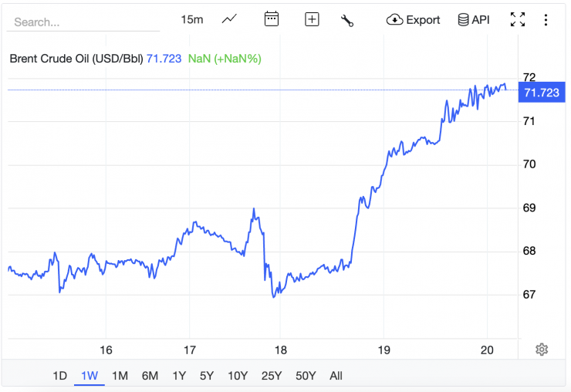
Task: Click the API button
Action: click(474, 19)
